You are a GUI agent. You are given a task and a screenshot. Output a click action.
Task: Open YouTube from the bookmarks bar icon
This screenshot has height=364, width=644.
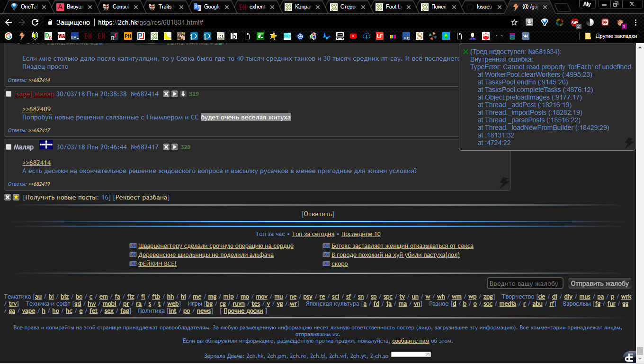pos(353,36)
